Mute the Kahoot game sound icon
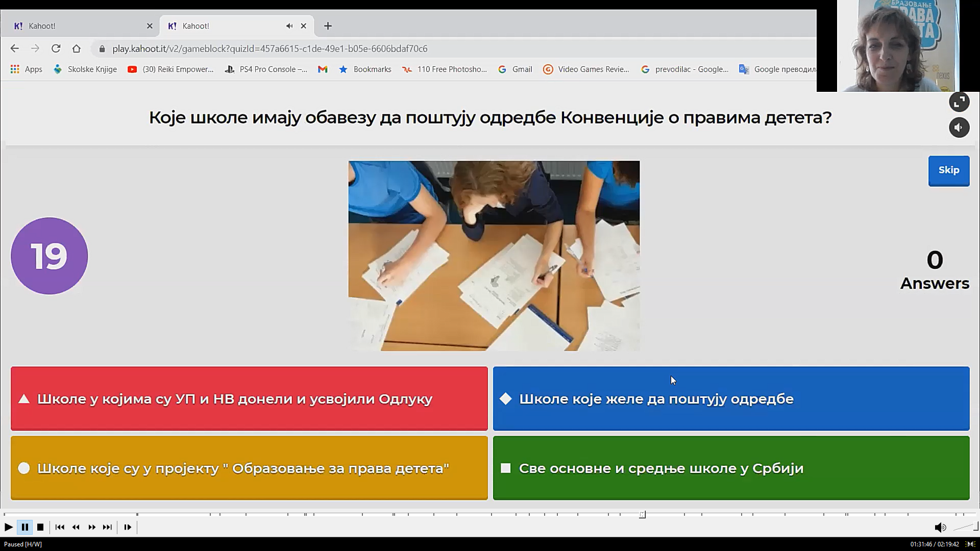This screenshot has height=551, width=980. coord(959,128)
